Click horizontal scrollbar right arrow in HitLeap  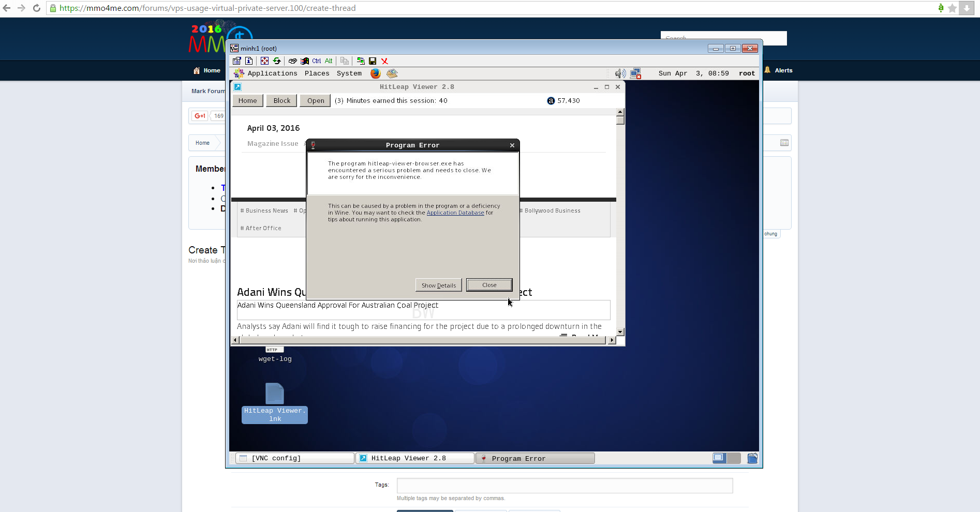click(612, 340)
